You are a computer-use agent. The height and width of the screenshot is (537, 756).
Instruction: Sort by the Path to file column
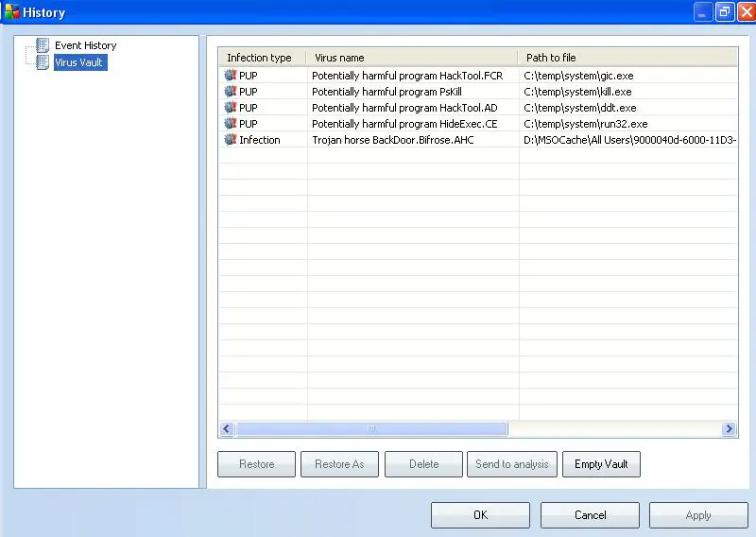coord(627,58)
